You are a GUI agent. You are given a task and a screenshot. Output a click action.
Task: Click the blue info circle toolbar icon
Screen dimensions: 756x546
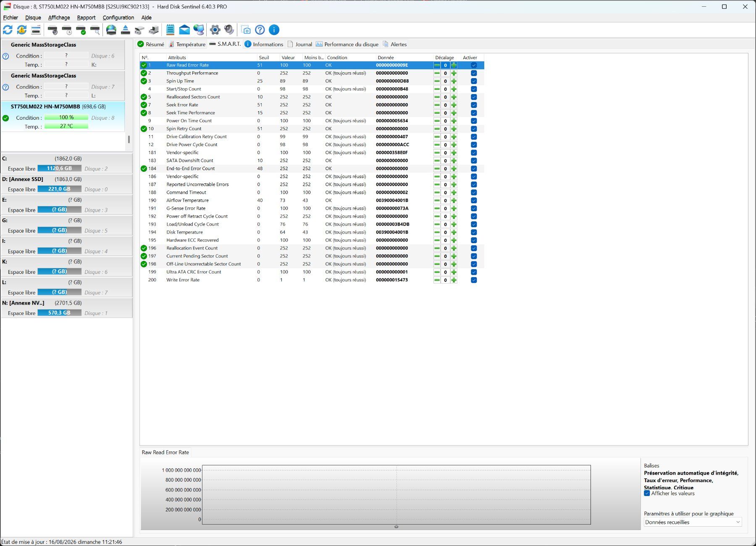(x=274, y=30)
